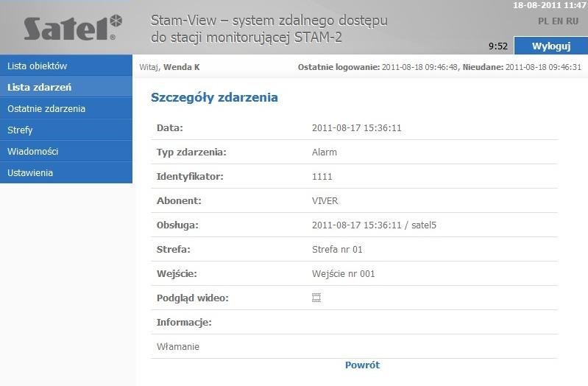This screenshot has width=588, height=386.
Task: Click the Identyfikator label
Action: point(190,177)
